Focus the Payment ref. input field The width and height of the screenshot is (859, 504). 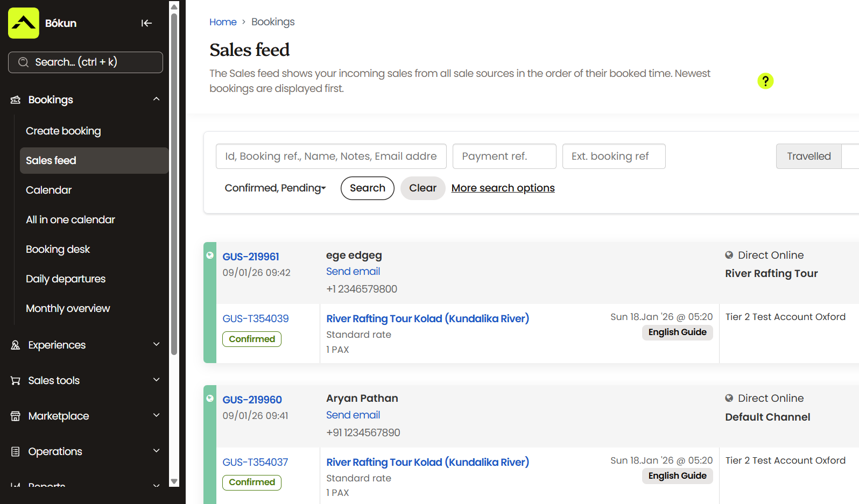[x=504, y=156]
